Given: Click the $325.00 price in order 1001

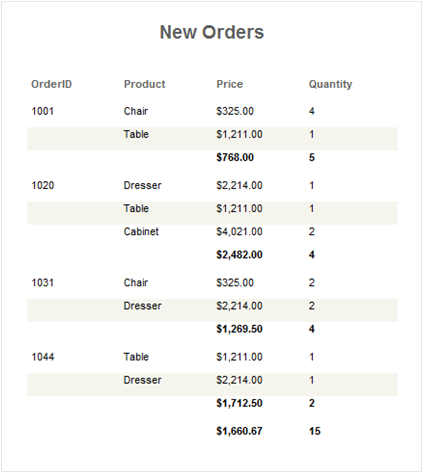Looking at the screenshot, I should point(235,111).
